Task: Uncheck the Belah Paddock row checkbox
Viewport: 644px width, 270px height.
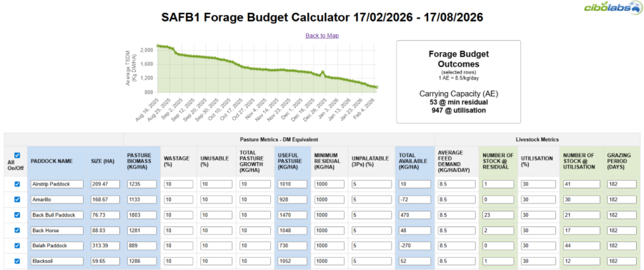Action: (17, 246)
